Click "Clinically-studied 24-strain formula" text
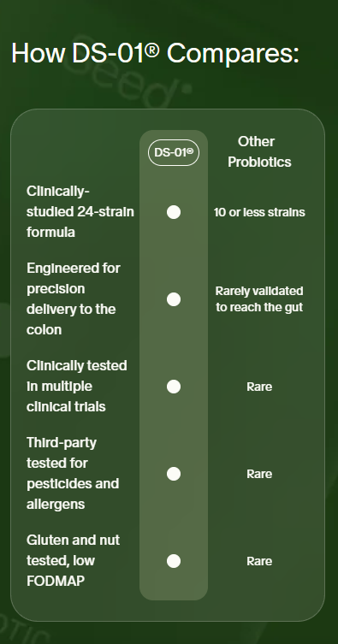This screenshot has width=338, height=644. (80, 212)
